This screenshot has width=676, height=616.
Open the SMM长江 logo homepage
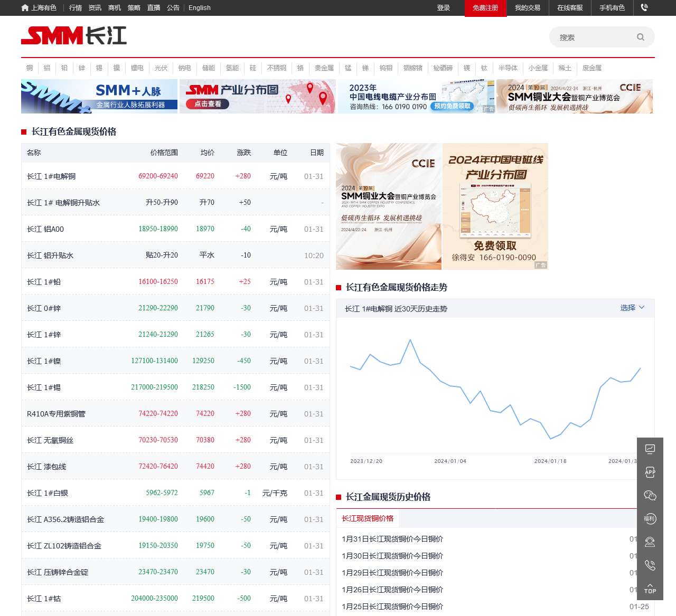[x=74, y=36]
